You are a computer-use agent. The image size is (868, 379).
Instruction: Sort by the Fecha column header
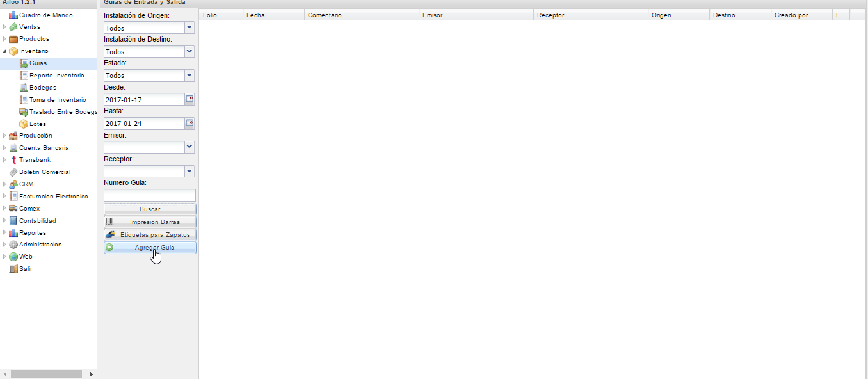273,15
